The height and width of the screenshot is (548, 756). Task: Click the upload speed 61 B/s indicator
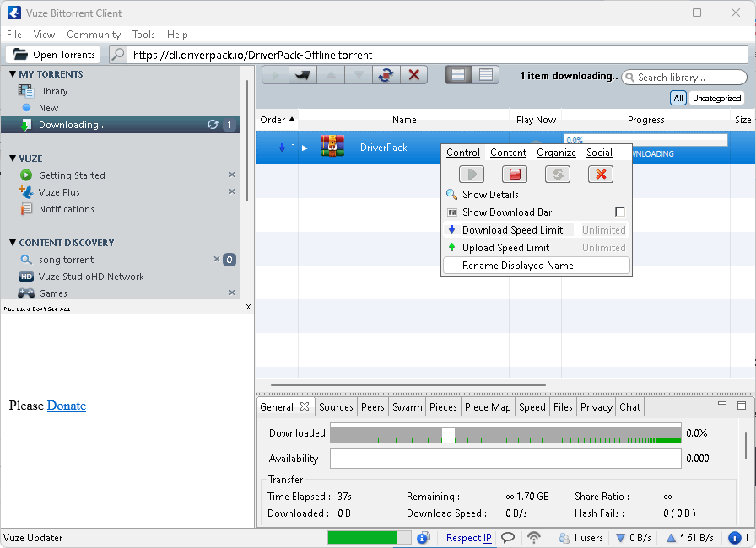(690, 537)
